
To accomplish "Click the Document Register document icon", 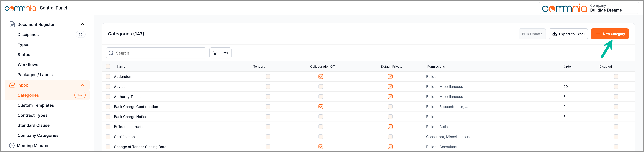I will 12,24.
